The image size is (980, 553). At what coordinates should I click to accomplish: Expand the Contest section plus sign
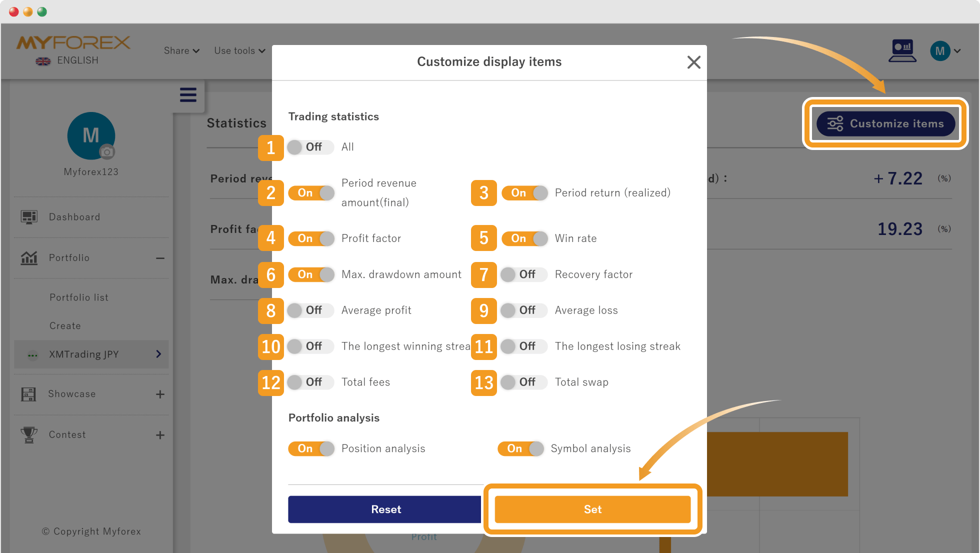tap(160, 435)
